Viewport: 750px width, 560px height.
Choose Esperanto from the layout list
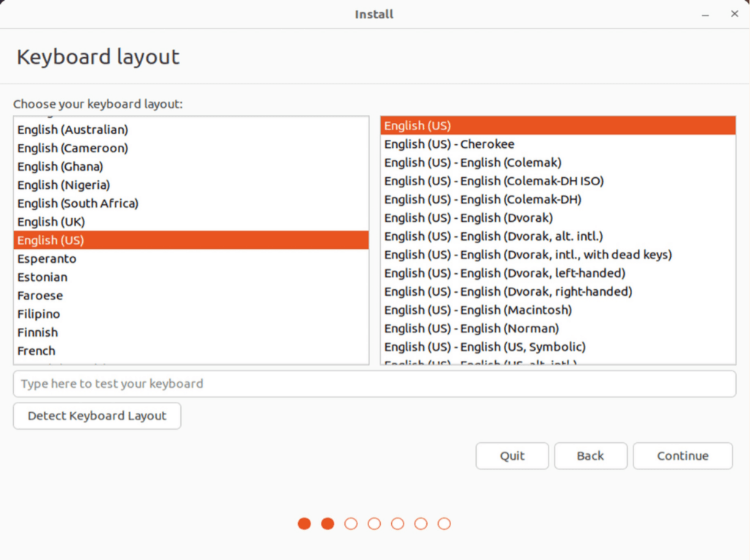tap(47, 258)
